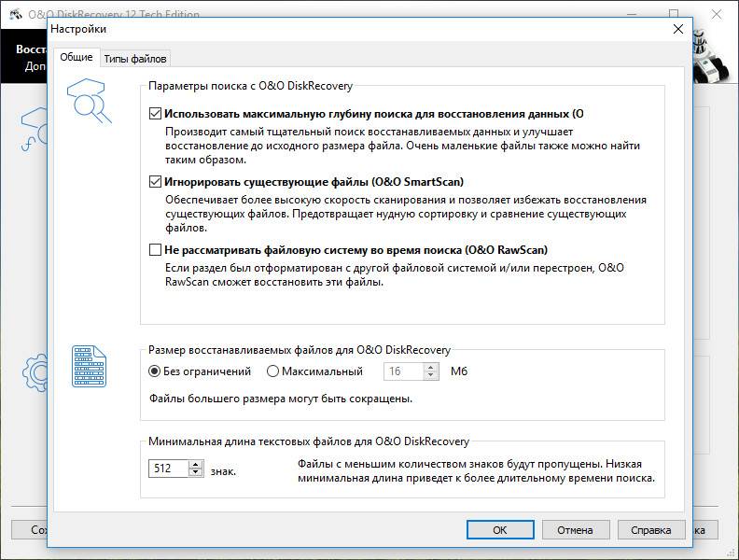Click the gear icon in main window
Screen dimensions: 739x560
pos(35,372)
